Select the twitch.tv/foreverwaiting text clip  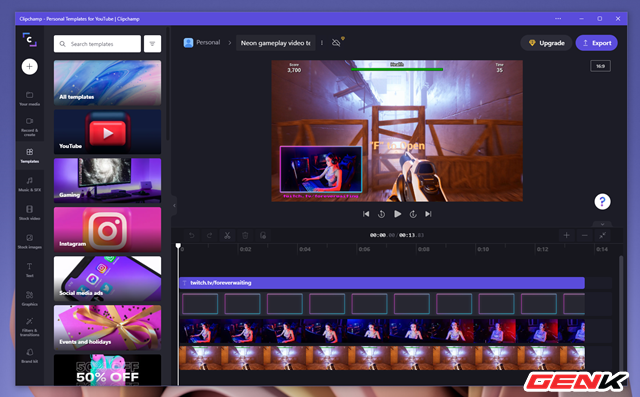tap(382, 283)
